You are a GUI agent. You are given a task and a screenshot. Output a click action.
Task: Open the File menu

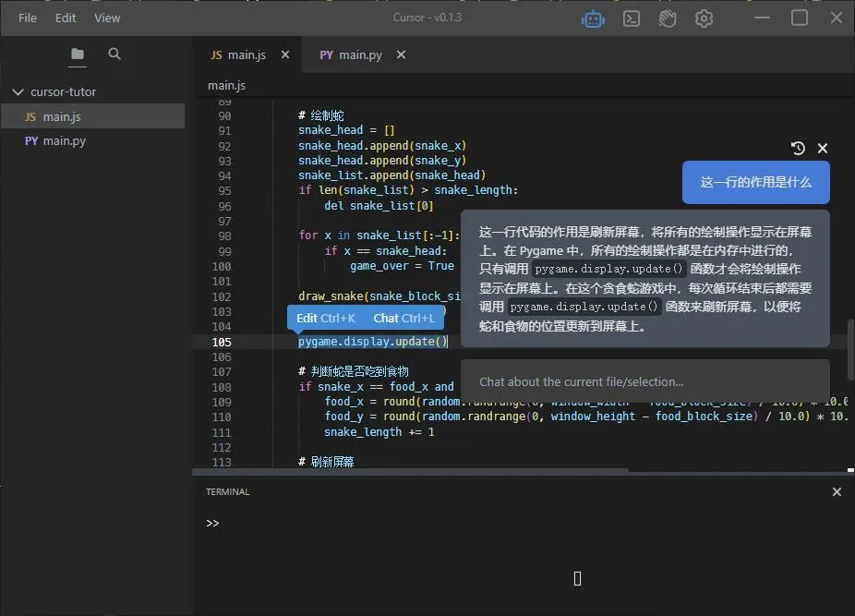(28, 18)
